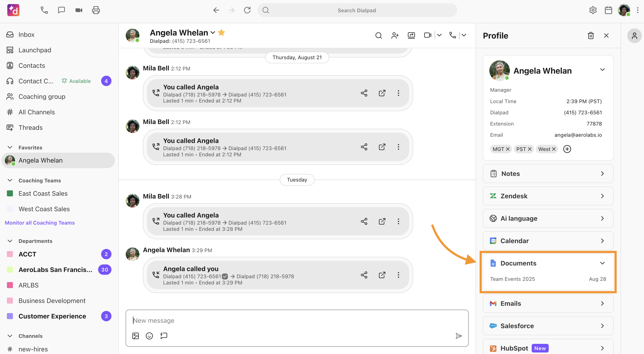This screenshot has height=354, width=644.
Task: Add a person to the conversation
Action: point(395,36)
